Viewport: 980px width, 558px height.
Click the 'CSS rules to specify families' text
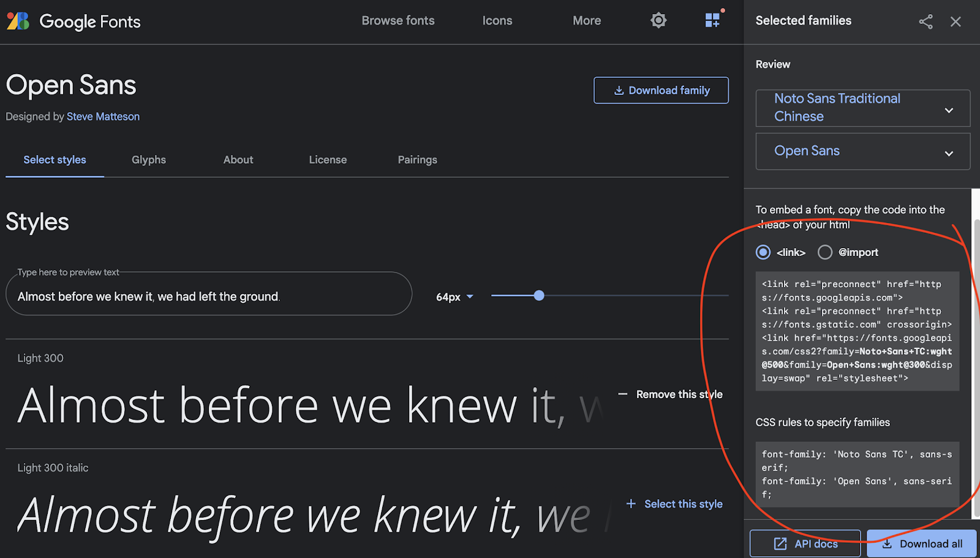coord(823,422)
